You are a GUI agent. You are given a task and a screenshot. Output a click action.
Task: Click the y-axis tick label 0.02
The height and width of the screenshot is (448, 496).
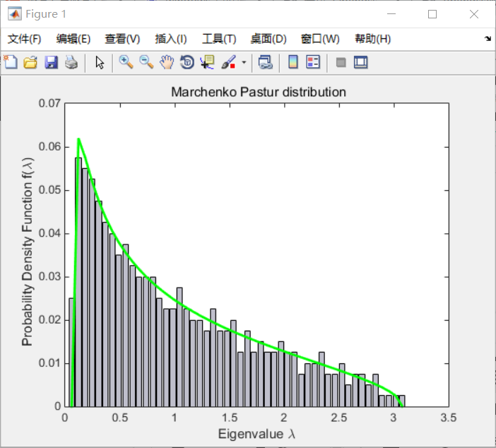[x=49, y=320]
